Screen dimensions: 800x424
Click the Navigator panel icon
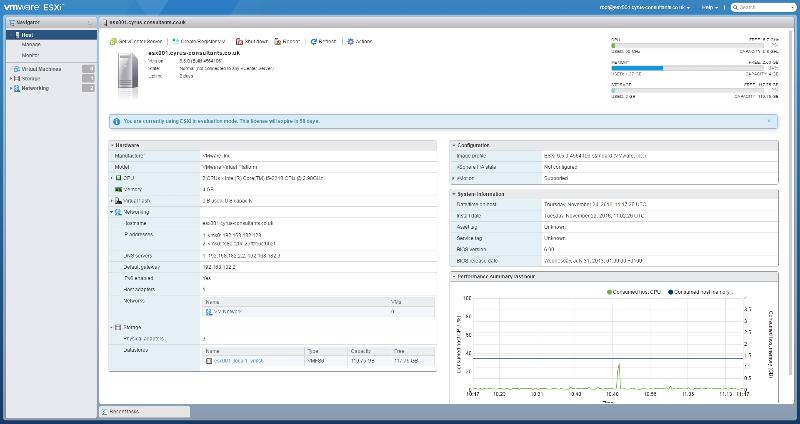[12, 22]
